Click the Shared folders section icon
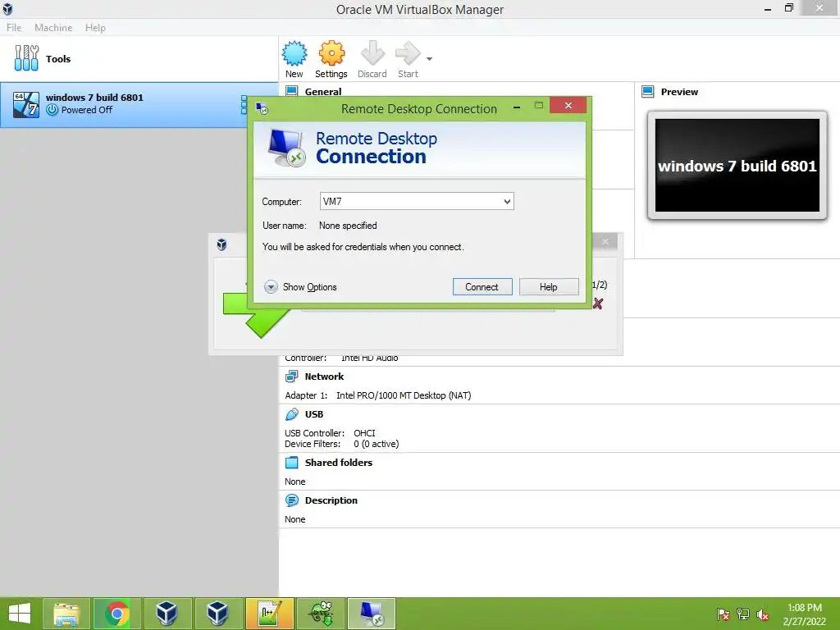This screenshot has width=840, height=630. click(x=292, y=463)
